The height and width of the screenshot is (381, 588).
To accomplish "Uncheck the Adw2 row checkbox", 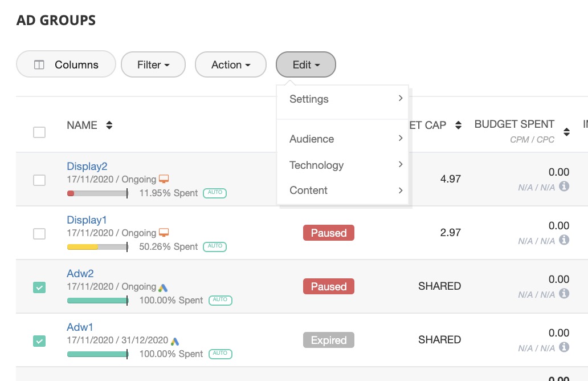I will click(39, 287).
